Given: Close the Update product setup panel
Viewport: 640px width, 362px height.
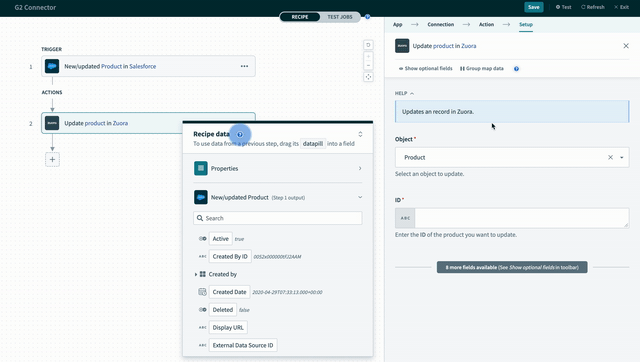Looking at the screenshot, I should (626, 46).
